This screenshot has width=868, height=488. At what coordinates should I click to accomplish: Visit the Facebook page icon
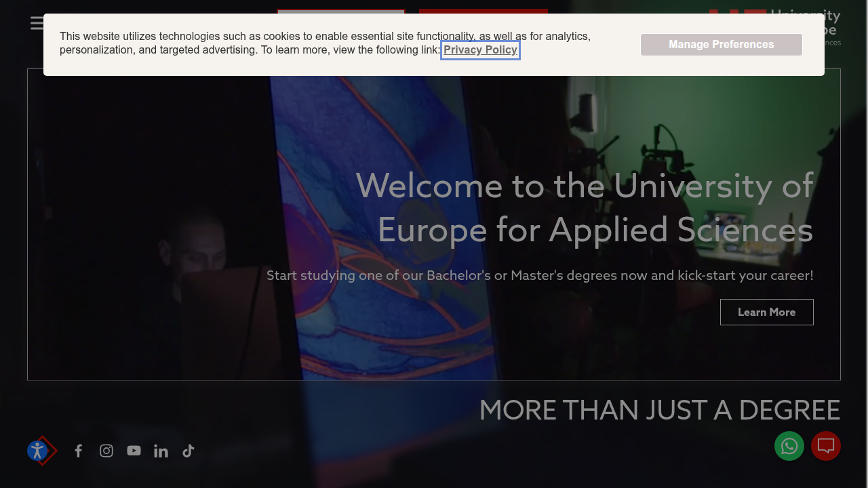click(x=79, y=451)
